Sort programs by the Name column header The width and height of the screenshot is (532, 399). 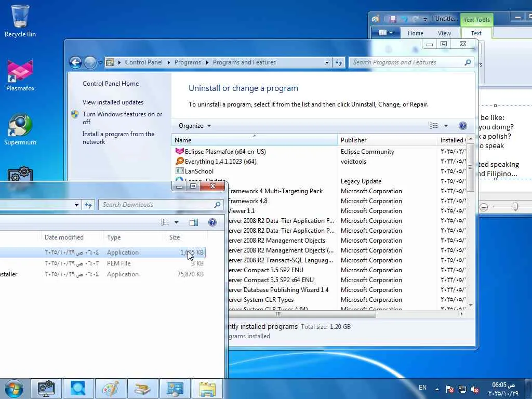tap(255, 140)
